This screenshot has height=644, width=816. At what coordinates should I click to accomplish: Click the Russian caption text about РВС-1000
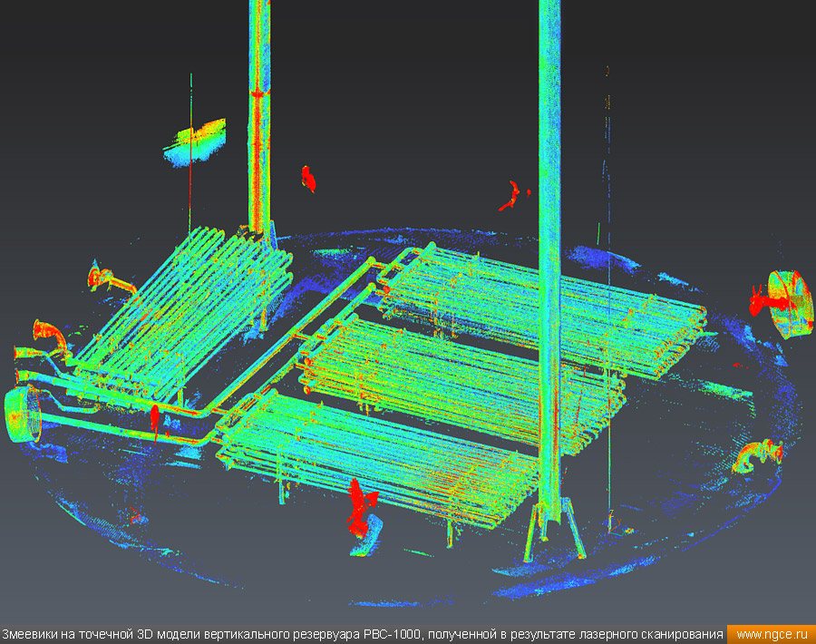tap(363, 635)
